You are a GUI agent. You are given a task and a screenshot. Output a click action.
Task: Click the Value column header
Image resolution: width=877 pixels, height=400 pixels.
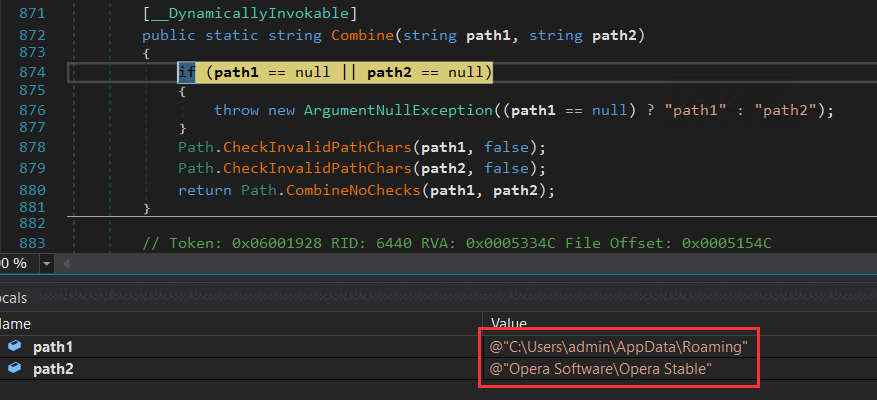click(509, 324)
